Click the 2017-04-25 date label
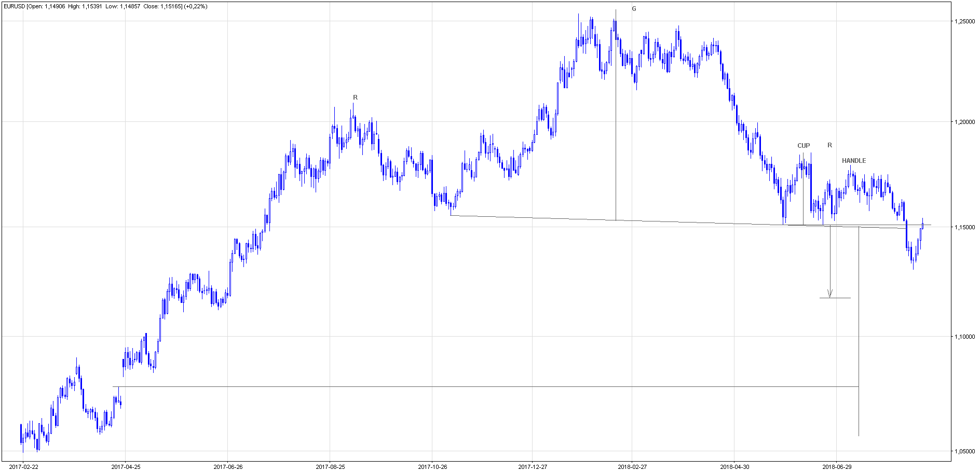This screenshot has width=980, height=472. coord(126,467)
